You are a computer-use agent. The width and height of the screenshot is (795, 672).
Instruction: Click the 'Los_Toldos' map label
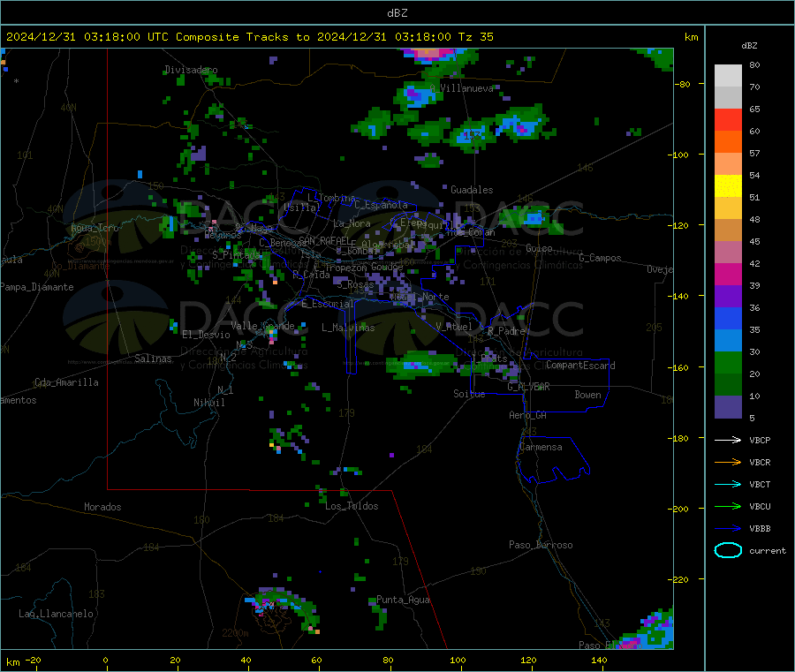pos(352,506)
